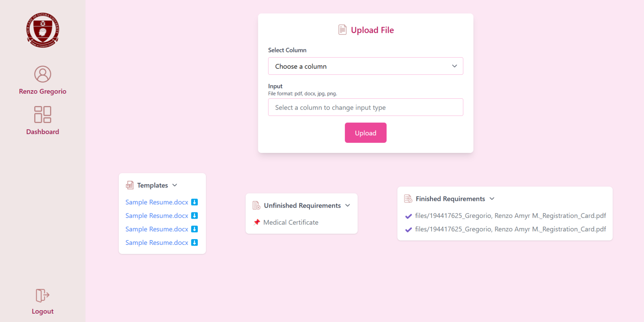Click the Finished Requirements document icon
Screen dimensions: 644x322
coord(408,199)
